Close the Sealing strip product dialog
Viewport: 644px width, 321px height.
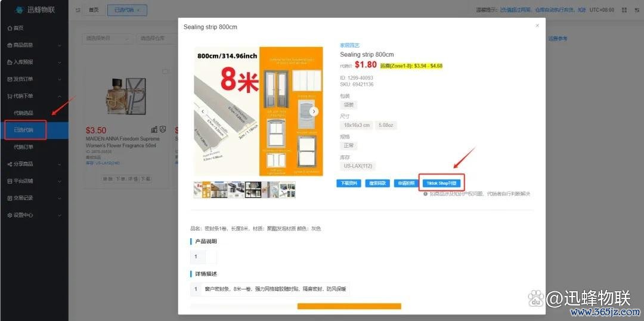coord(537,26)
